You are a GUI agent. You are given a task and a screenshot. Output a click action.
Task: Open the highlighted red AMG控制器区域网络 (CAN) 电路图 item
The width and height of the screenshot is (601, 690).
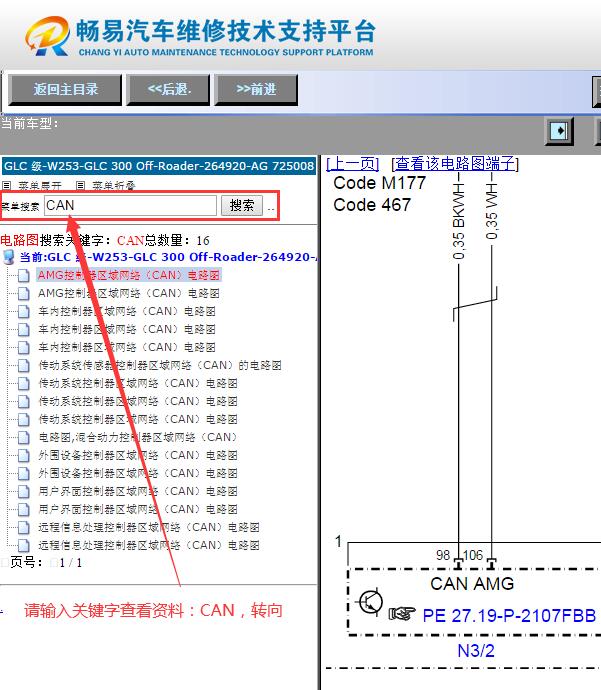128,275
